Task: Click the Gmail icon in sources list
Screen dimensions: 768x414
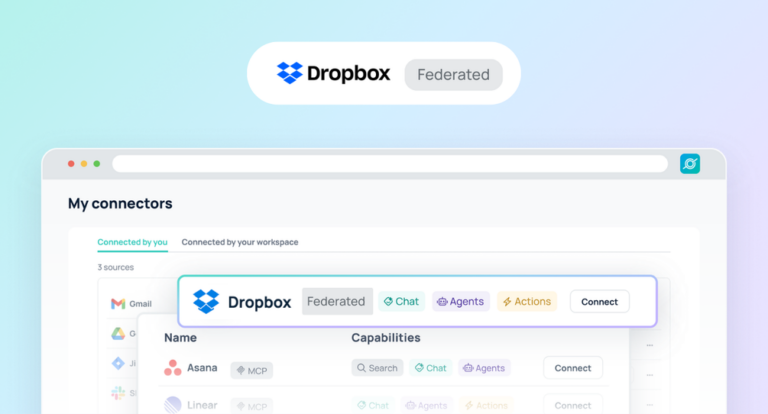Action: pyautogui.click(x=118, y=304)
